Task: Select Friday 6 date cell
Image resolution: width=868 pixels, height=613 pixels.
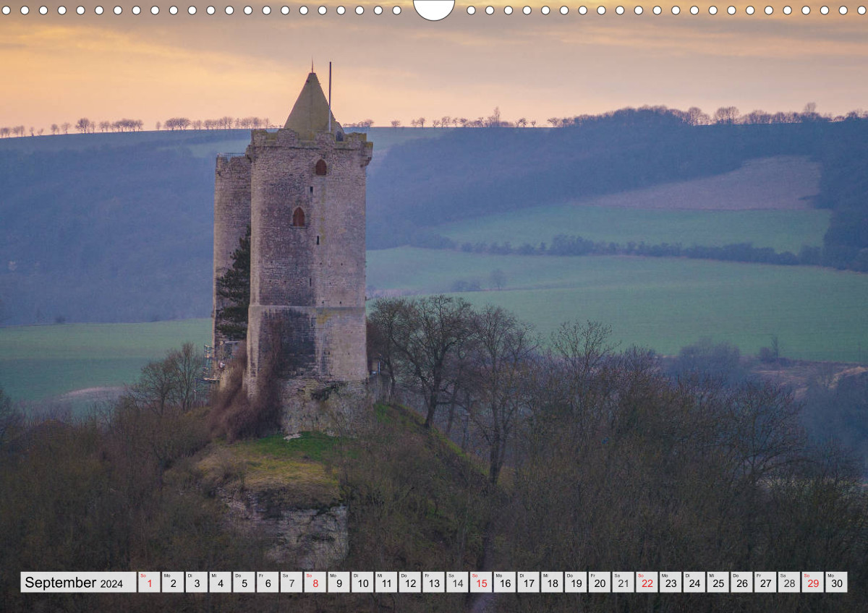Action: [x=268, y=583]
